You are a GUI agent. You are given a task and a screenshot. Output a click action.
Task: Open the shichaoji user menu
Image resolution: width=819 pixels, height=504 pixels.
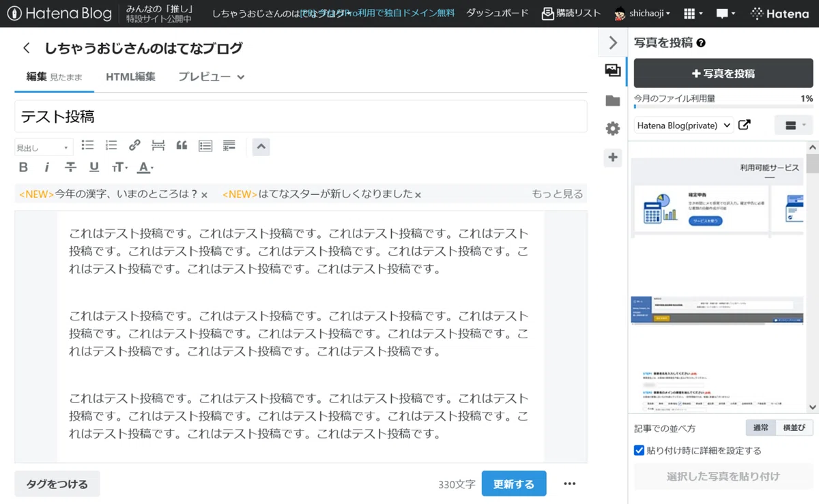coord(642,14)
